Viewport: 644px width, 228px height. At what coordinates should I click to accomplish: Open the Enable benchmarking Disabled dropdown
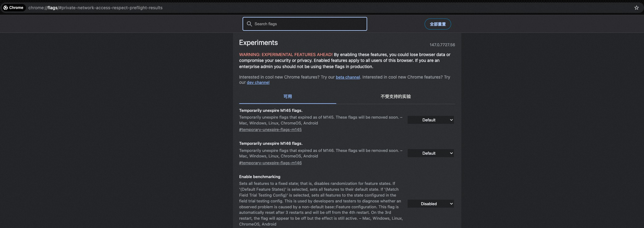(x=430, y=204)
